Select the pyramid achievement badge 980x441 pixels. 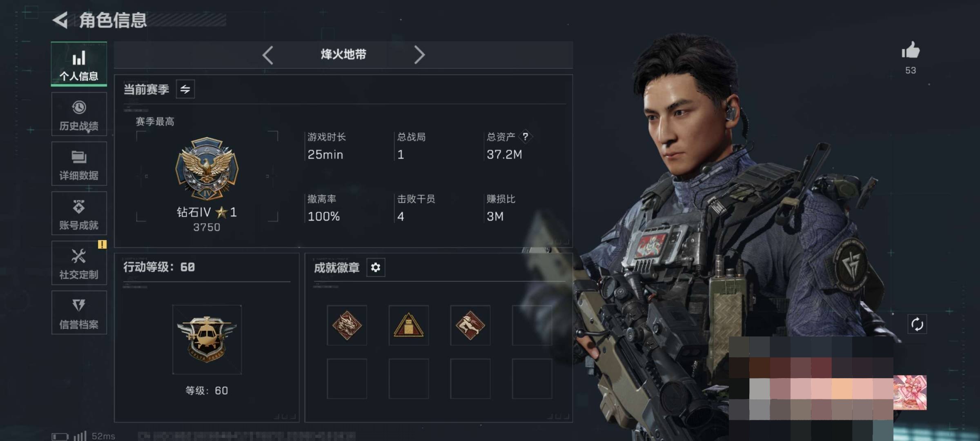(x=409, y=325)
